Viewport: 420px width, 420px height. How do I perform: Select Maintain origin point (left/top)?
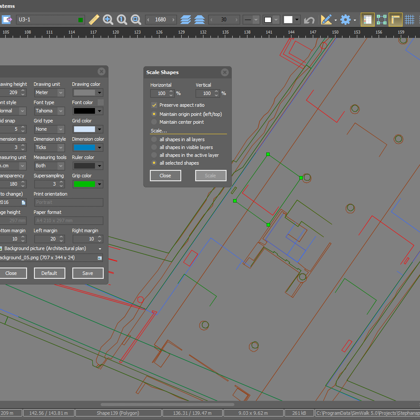pos(154,114)
